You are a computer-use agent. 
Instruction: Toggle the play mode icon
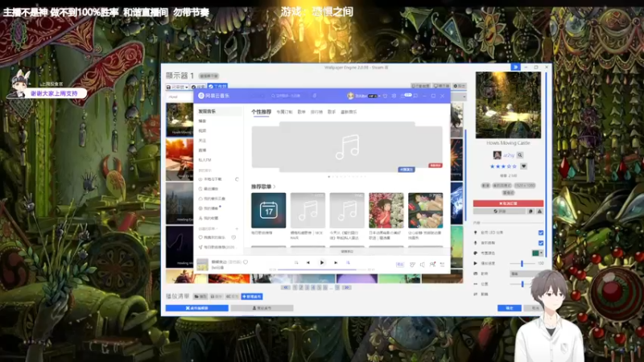(295, 263)
